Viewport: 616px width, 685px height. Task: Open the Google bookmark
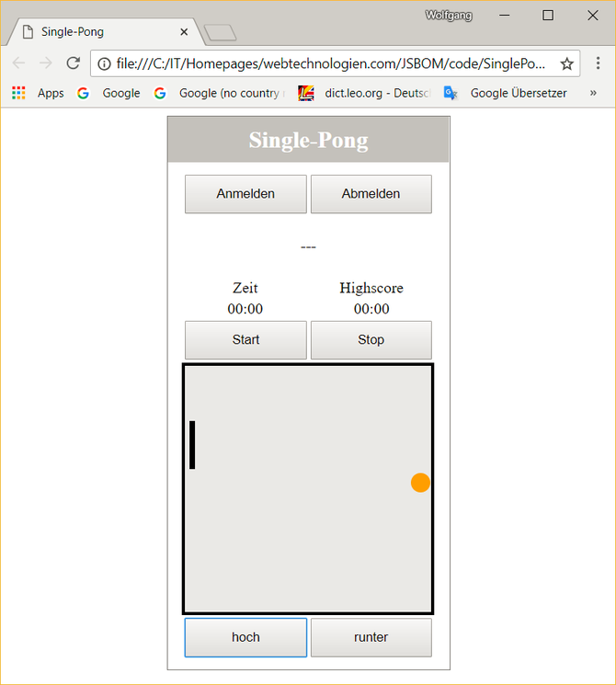point(108,93)
